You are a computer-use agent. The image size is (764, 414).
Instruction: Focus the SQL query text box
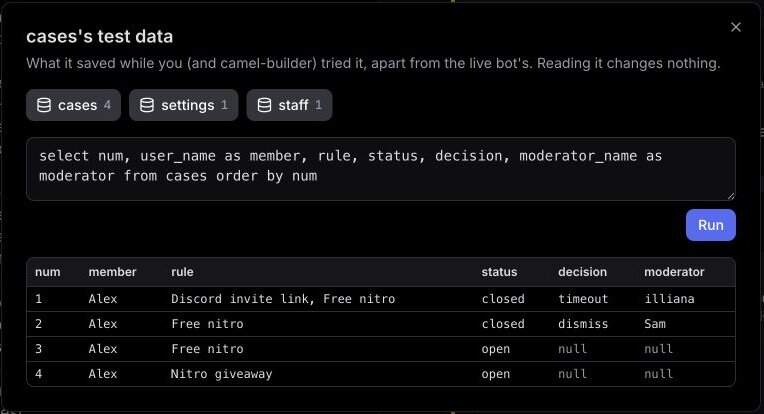[381, 169]
